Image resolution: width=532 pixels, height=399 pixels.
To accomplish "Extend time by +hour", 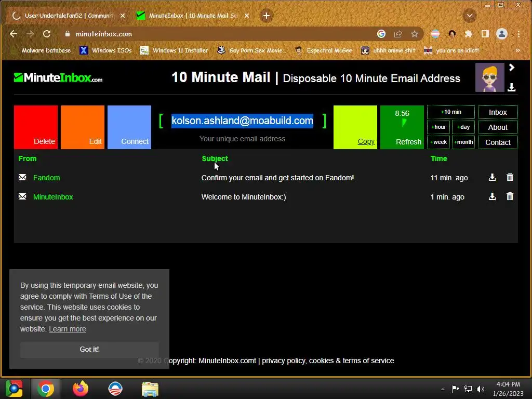I will click(x=438, y=127).
